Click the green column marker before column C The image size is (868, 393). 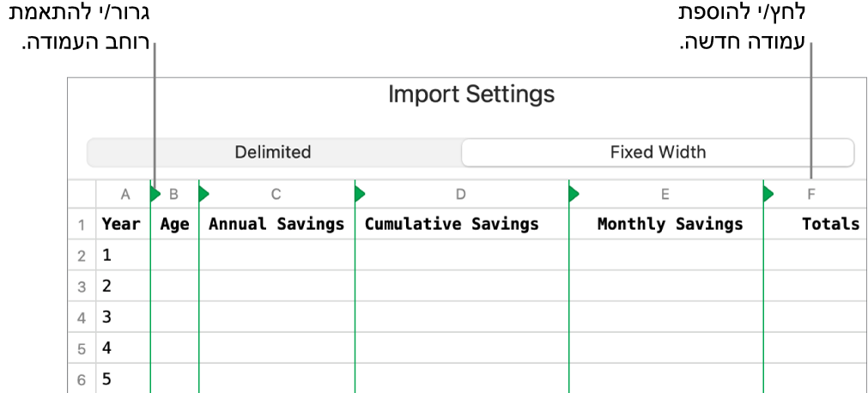click(x=203, y=195)
